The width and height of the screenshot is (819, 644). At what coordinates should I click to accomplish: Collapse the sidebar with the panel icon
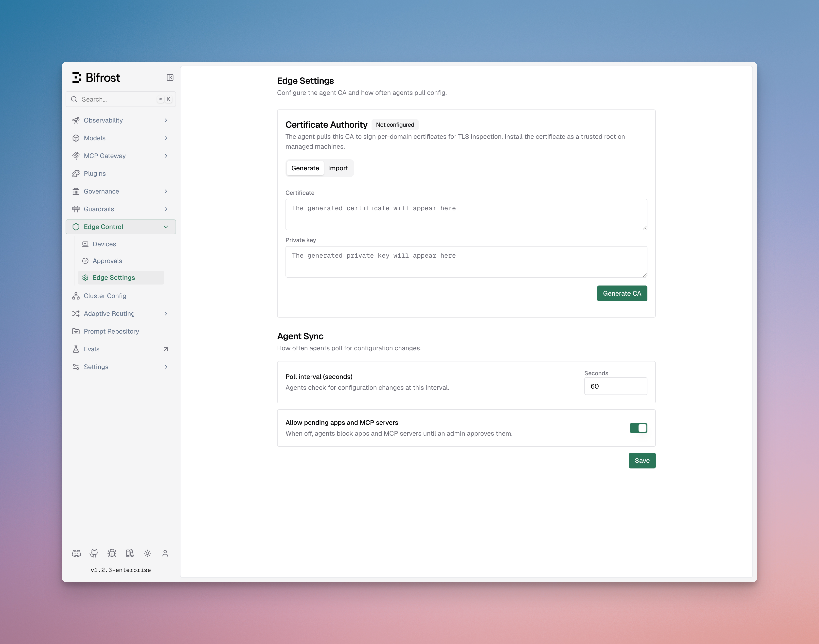[170, 77]
